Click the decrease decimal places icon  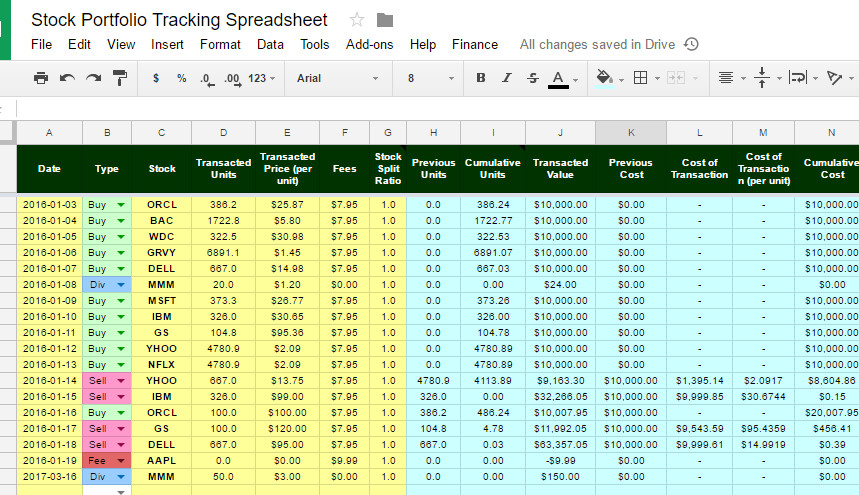click(206, 78)
